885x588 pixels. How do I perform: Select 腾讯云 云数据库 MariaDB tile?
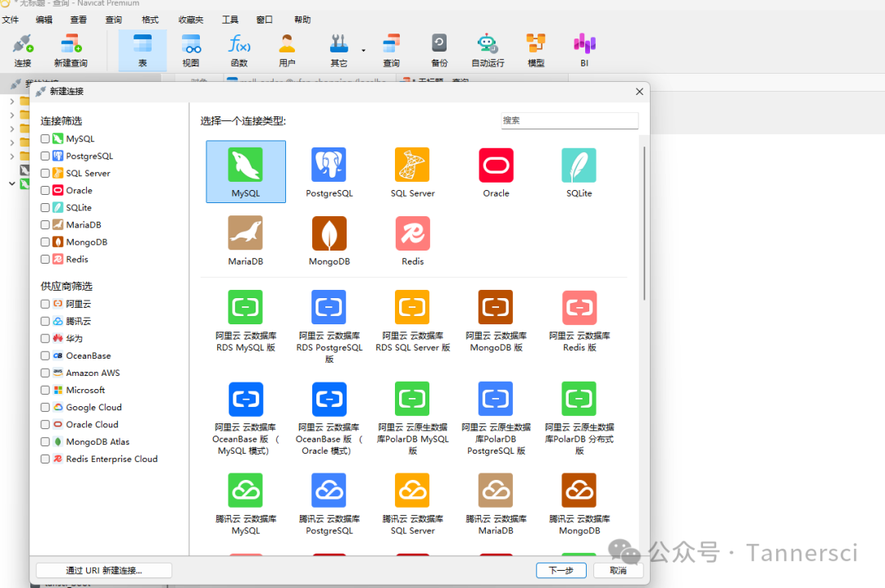[496, 504]
